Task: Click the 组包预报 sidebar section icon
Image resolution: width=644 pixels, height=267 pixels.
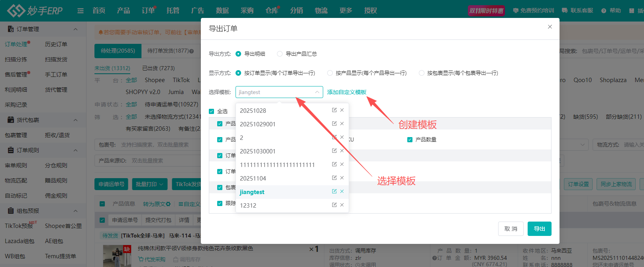Action: tap(11, 211)
